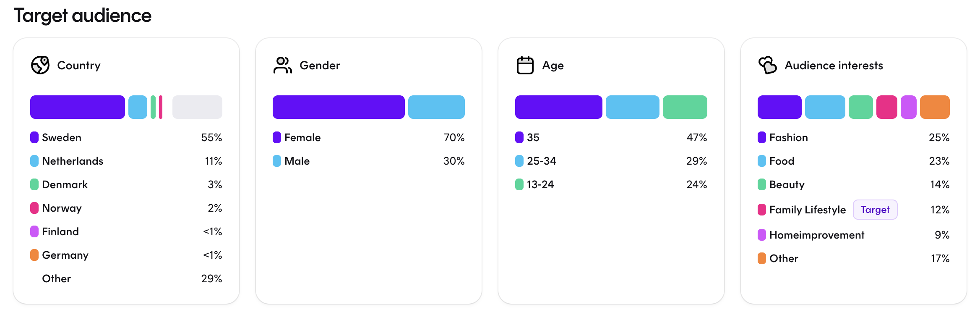Click the Target badge beside Family Lifestyle
This screenshot has width=980, height=310.
(875, 210)
